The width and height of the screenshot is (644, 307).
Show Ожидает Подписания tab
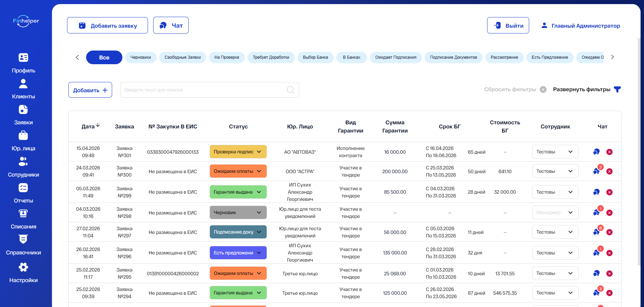point(396,57)
